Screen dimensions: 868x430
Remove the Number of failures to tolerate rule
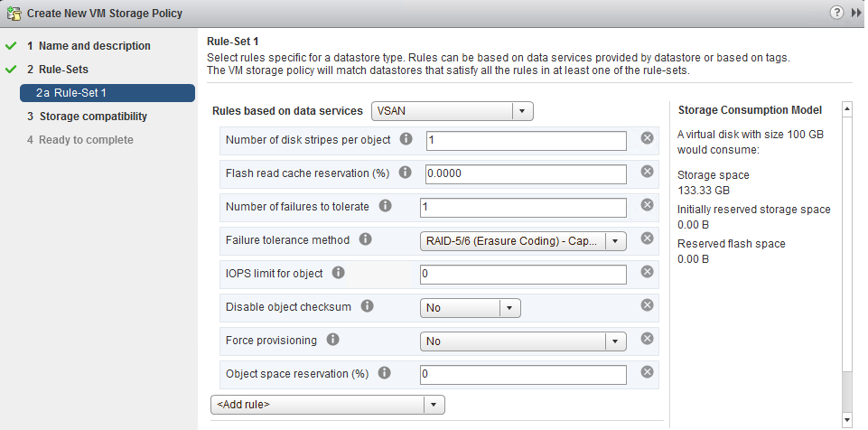pos(647,205)
